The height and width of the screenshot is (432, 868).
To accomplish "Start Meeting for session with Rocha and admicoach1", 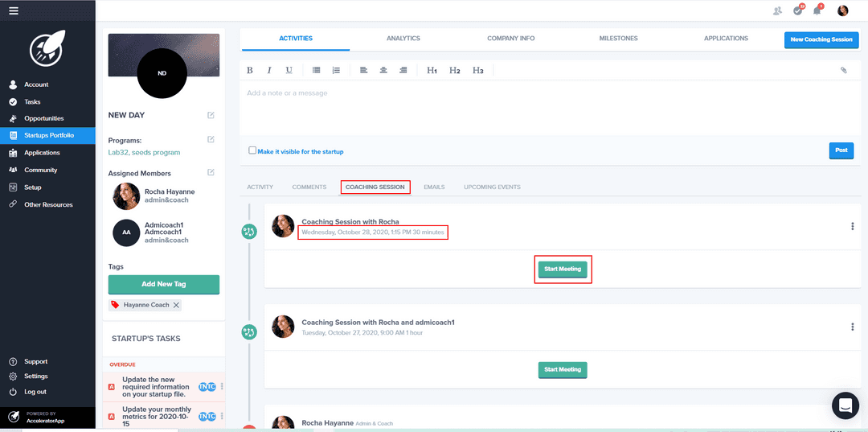I will click(563, 370).
